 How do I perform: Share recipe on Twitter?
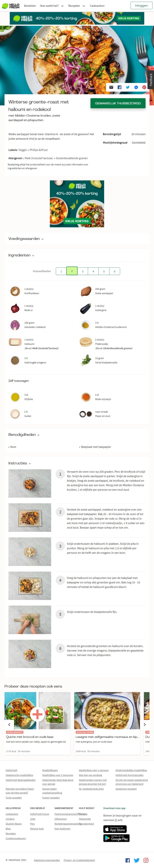coord(128,87)
